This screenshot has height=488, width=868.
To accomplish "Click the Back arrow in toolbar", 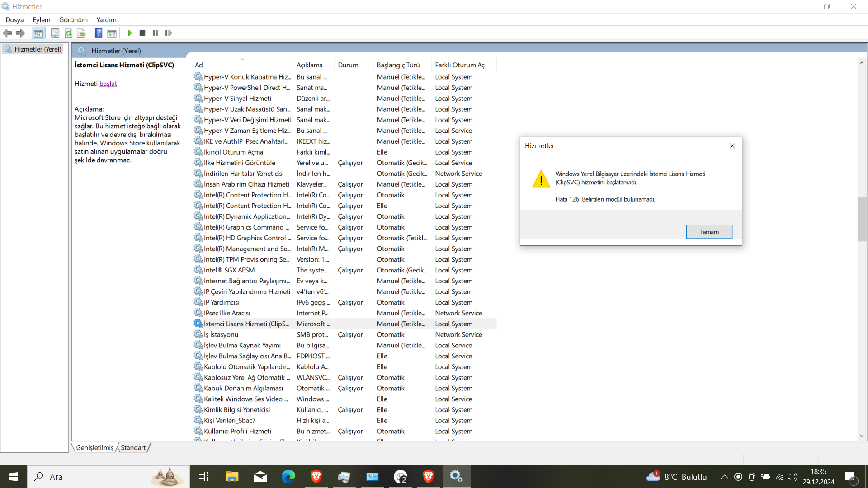I will click(x=8, y=33).
